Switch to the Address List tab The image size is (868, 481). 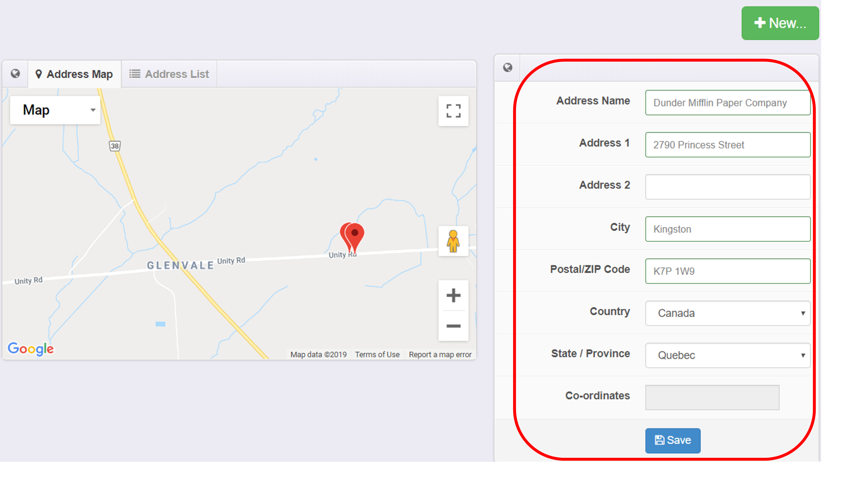pyautogui.click(x=169, y=74)
